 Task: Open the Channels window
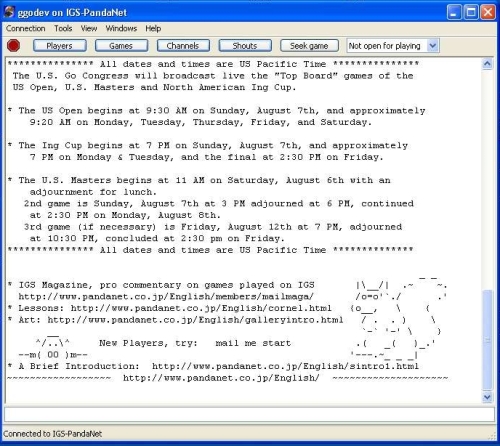coord(183,46)
